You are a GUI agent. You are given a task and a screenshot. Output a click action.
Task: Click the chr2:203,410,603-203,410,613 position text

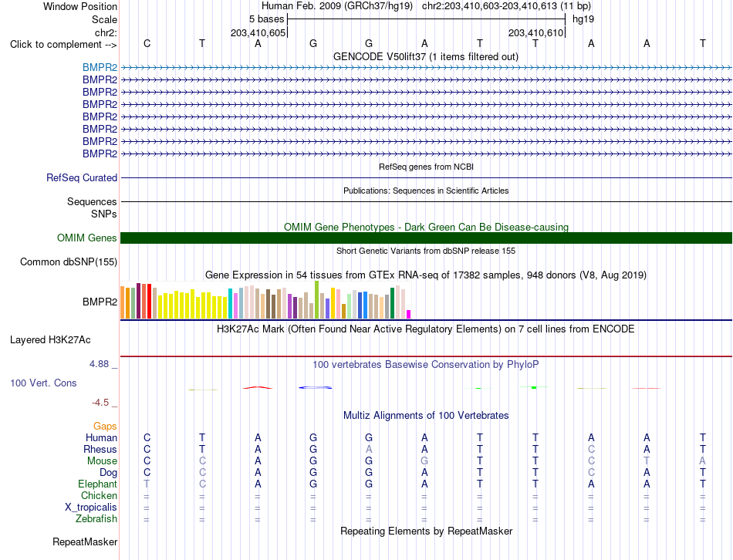[x=506, y=6]
